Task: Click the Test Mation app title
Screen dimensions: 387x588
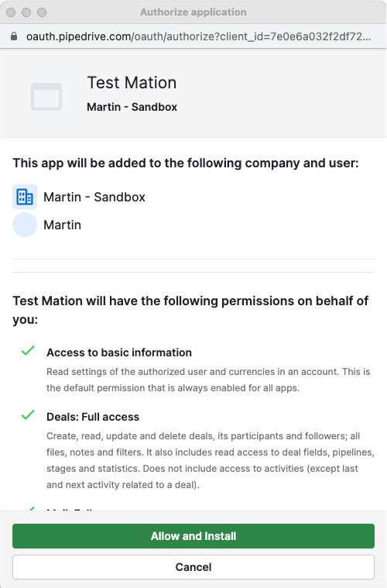Action: 132,82
